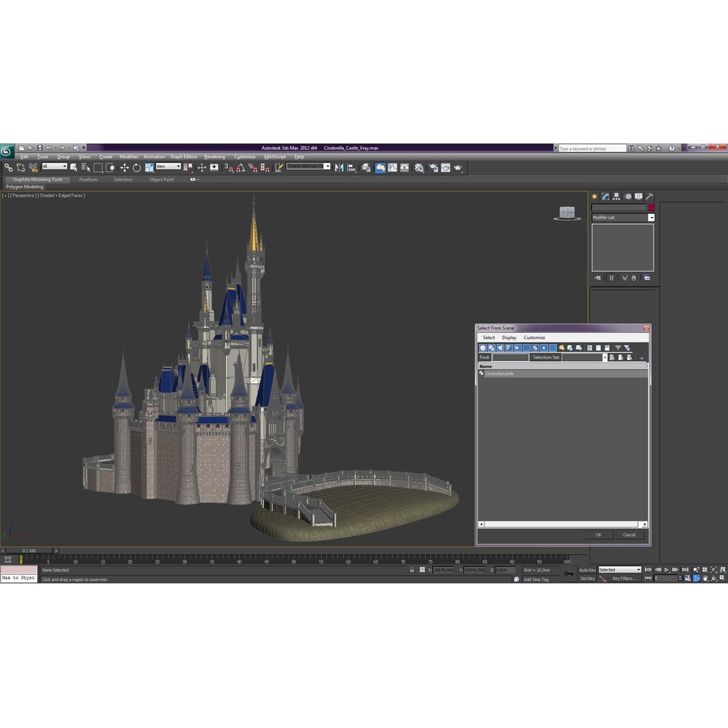Open the Curve Editor icon

click(393, 168)
